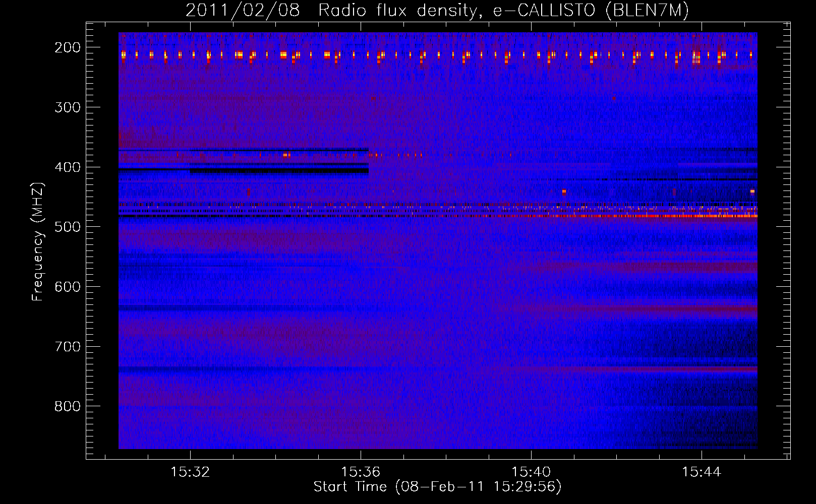This screenshot has height=504, width=816.
Task: Click the 600 frequency axis label
Action: 67,287
